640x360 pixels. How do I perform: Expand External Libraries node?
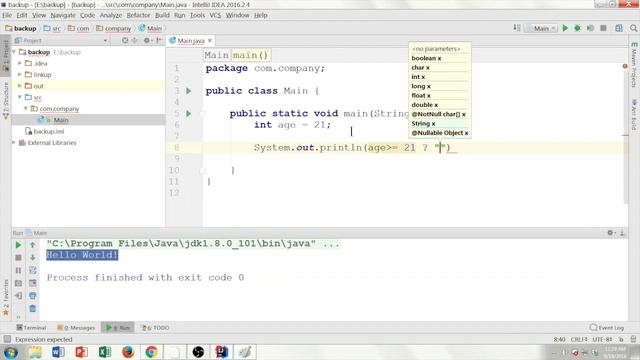[x=15, y=142]
